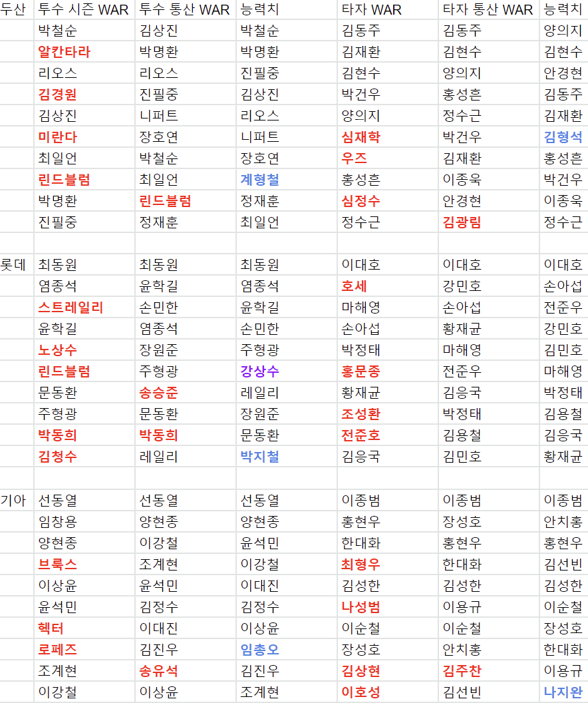The width and height of the screenshot is (588, 703).
Task: Select the 투수 통산 WAR column header
Action: point(184,9)
